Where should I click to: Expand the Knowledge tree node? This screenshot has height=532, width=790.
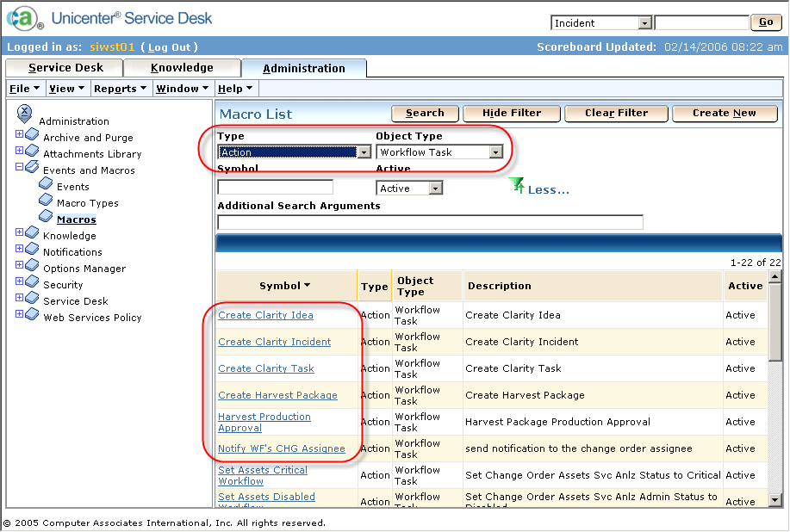[x=19, y=233]
